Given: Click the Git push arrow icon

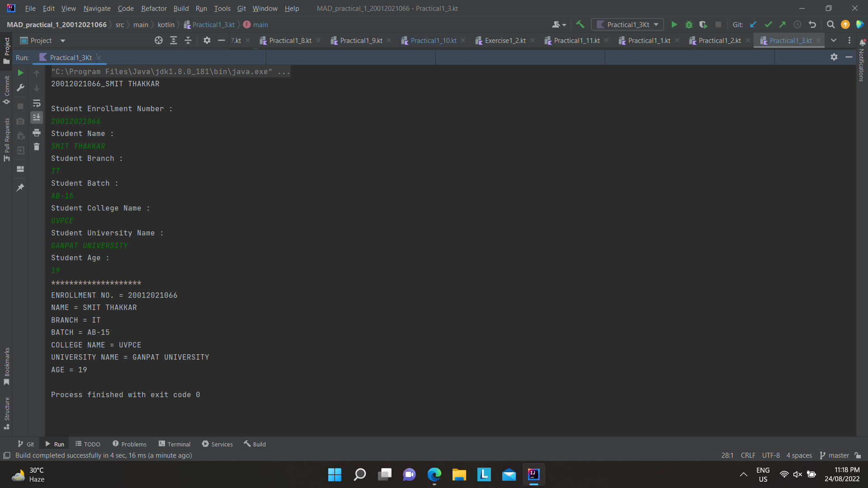Looking at the screenshot, I should point(783,25).
